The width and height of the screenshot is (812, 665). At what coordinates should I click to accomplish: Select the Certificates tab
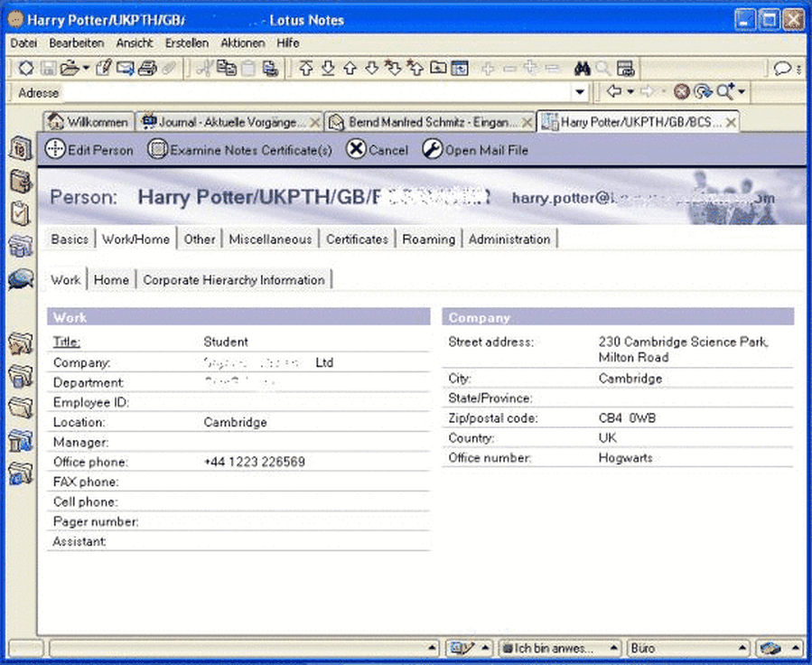[x=358, y=239]
